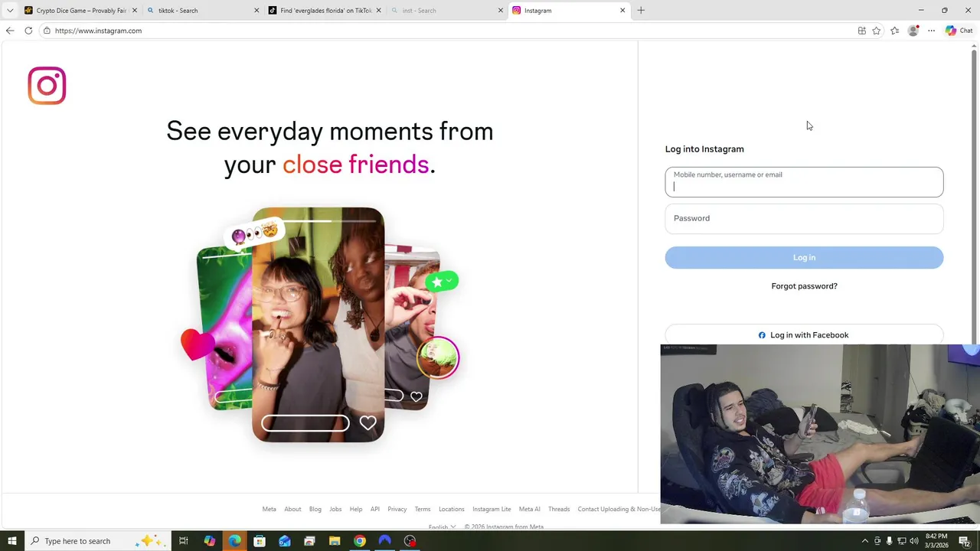Image resolution: width=980 pixels, height=551 pixels.
Task: Show hidden system tray icons
Action: (x=865, y=541)
